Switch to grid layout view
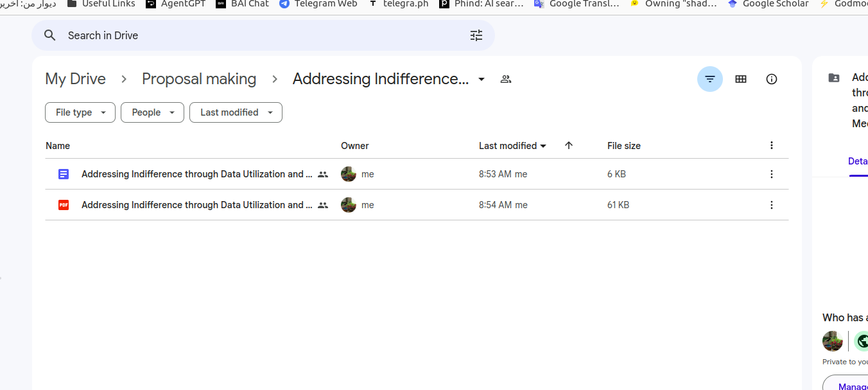The image size is (868, 390). (741, 79)
